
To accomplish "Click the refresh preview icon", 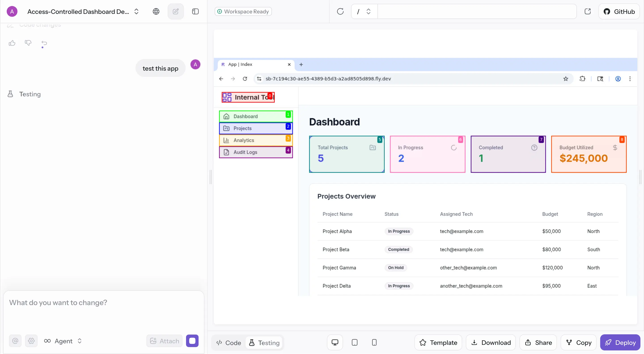I will tap(340, 11).
